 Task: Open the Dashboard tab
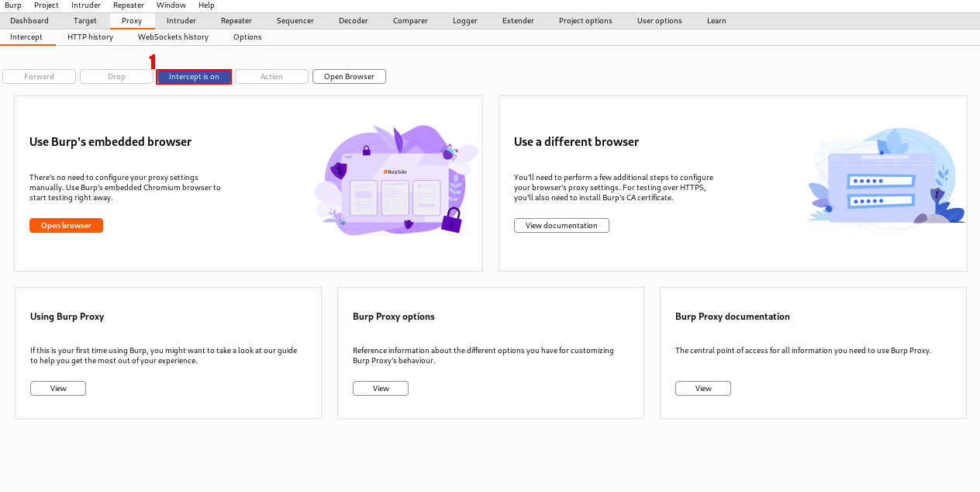(29, 21)
